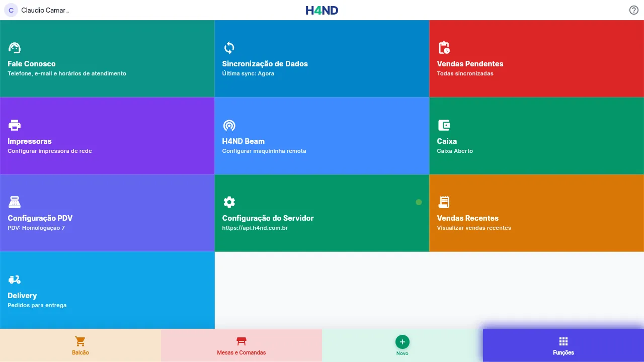
Task: Click the headset icon on Fale Conosco
Action: tap(15, 48)
